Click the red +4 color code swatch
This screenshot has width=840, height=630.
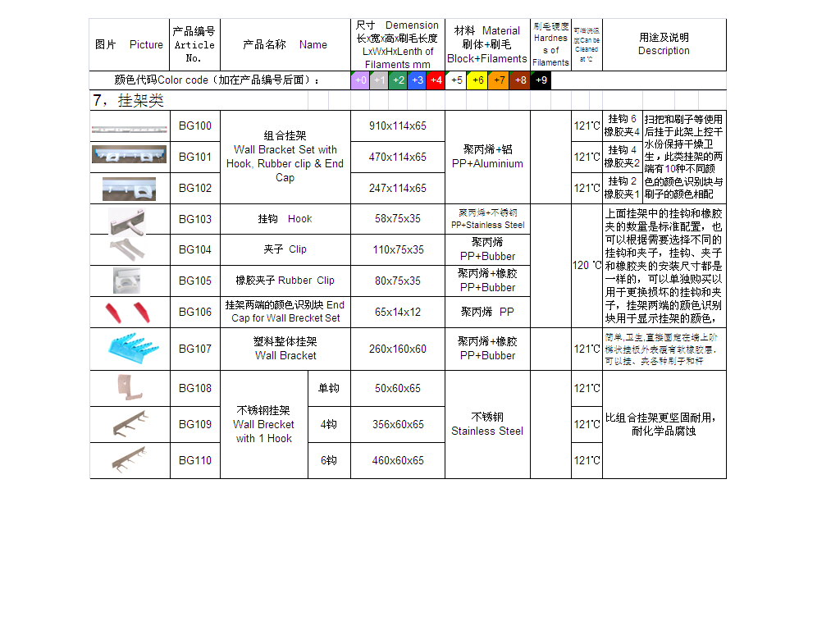[436, 80]
